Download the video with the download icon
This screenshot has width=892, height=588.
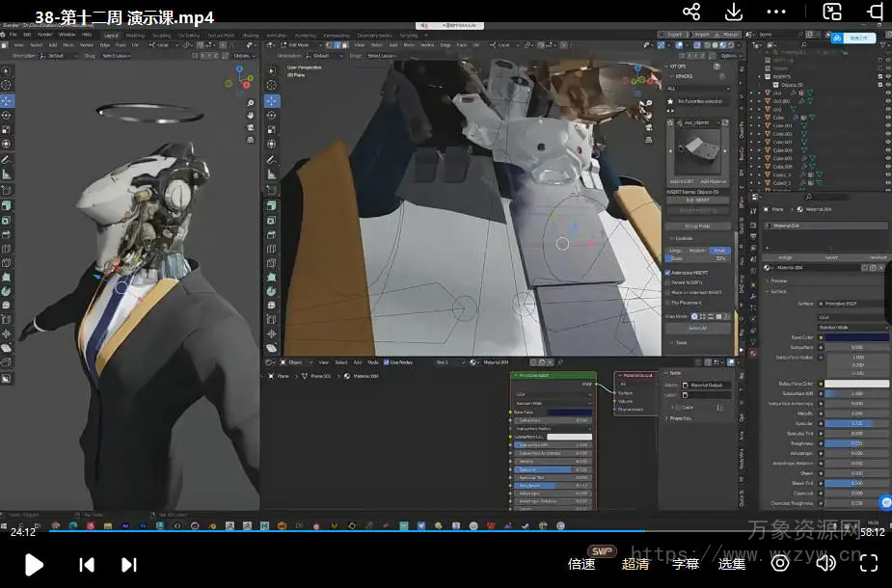pyautogui.click(x=734, y=12)
